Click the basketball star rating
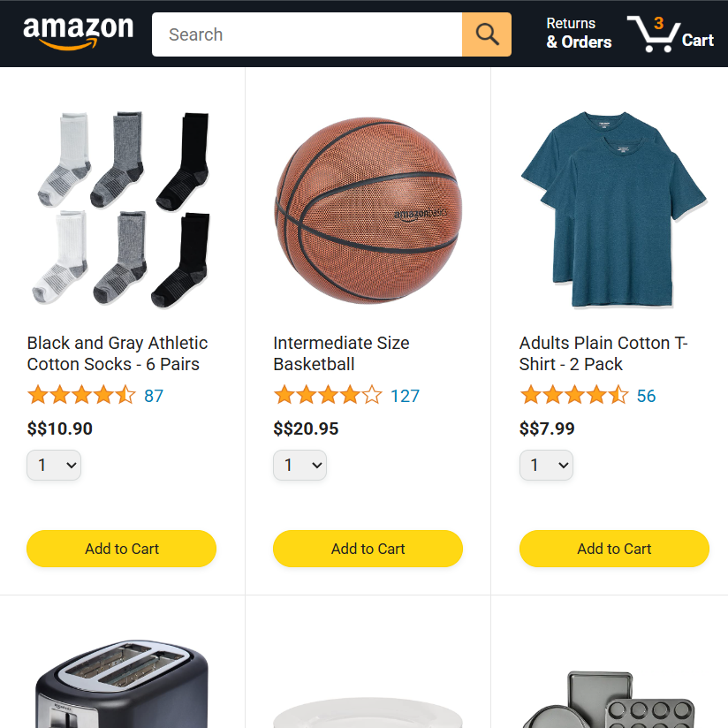The width and height of the screenshot is (728, 728). click(x=328, y=396)
